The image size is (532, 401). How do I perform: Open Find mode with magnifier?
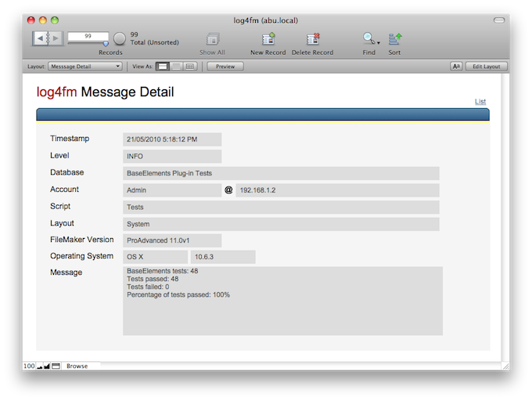pyautogui.click(x=368, y=38)
